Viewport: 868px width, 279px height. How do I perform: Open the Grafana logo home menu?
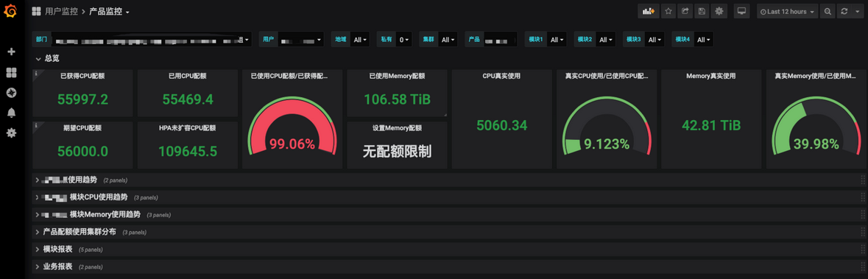pos(11,10)
